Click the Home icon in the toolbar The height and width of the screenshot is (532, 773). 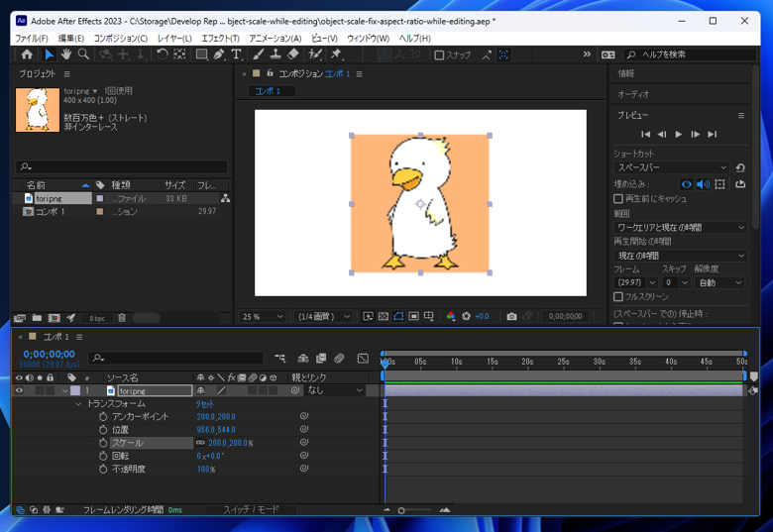tap(27, 54)
